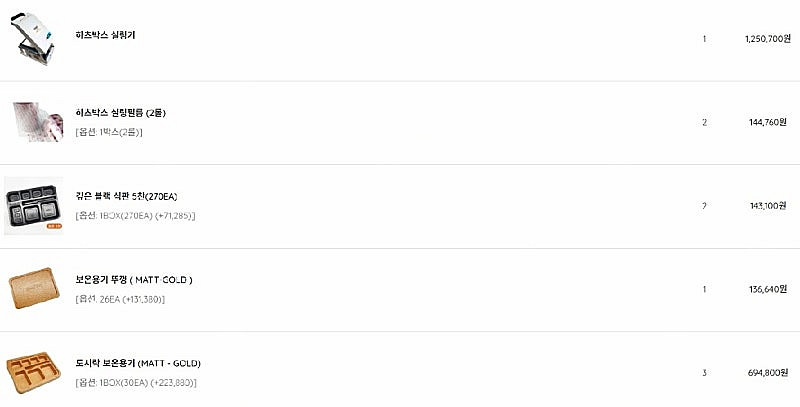
Task: Click the 1,250,700원 price
Action: 765,39
